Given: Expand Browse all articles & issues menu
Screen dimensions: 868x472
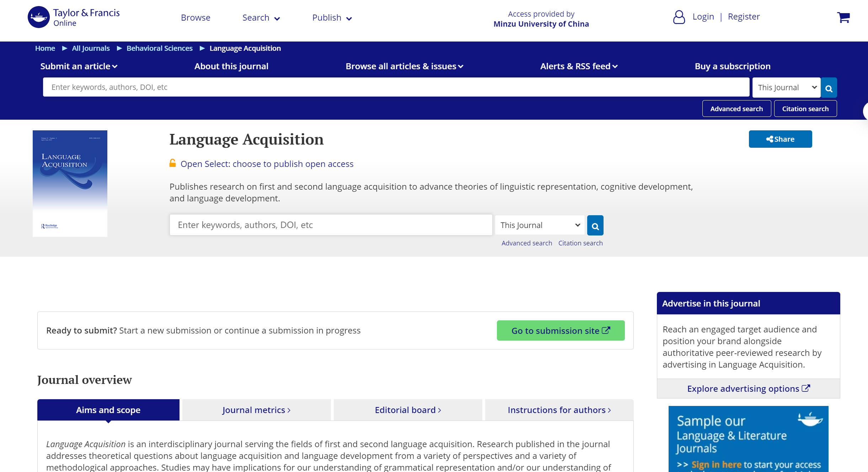Looking at the screenshot, I should click(404, 66).
